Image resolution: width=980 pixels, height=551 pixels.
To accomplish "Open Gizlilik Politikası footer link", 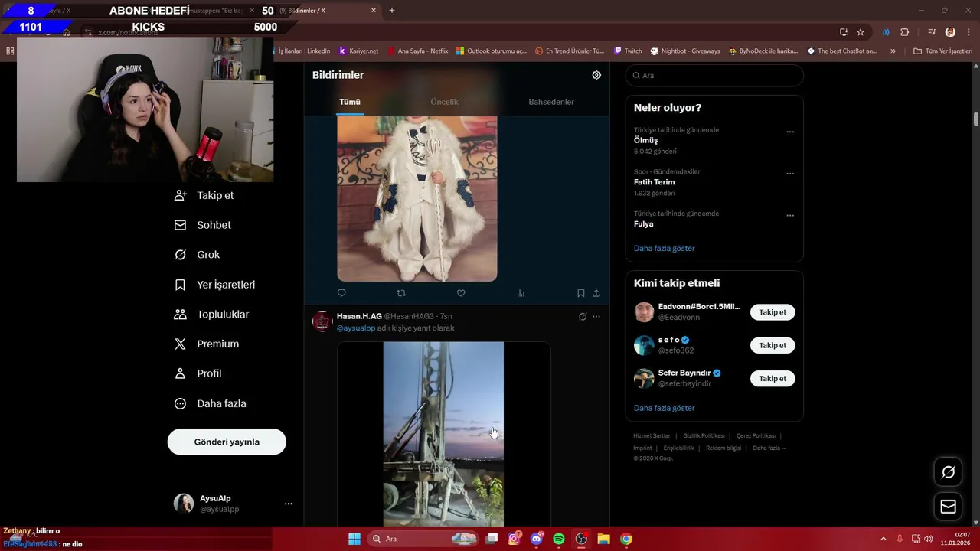I will pos(704,436).
